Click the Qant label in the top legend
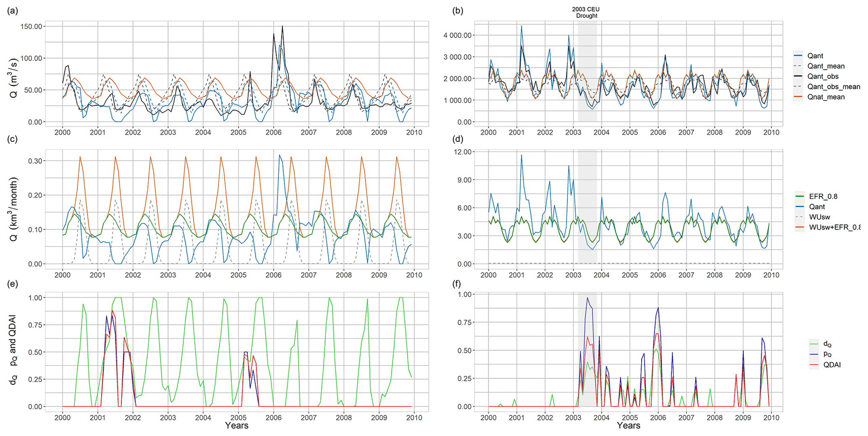This screenshot has width=868, height=436. click(815, 56)
